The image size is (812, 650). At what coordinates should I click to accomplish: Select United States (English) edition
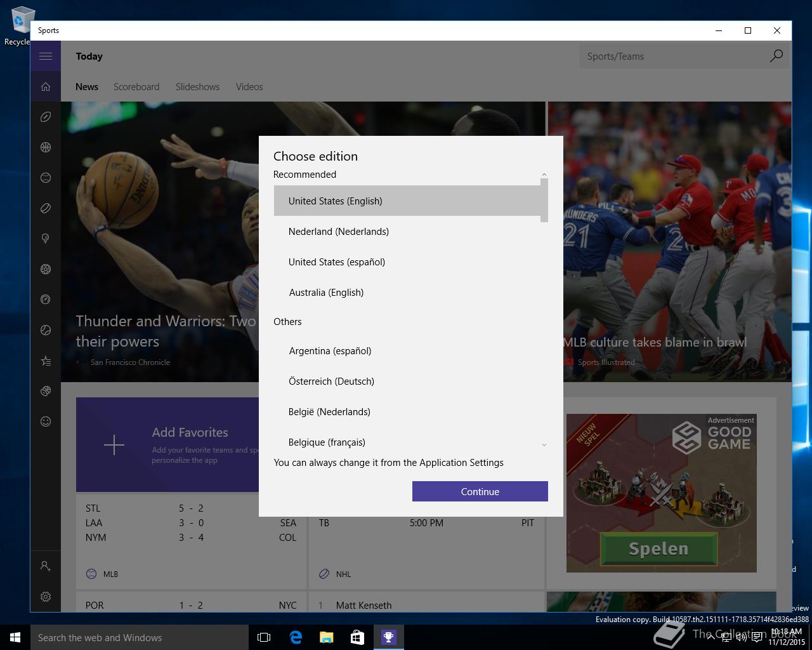click(x=407, y=201)
